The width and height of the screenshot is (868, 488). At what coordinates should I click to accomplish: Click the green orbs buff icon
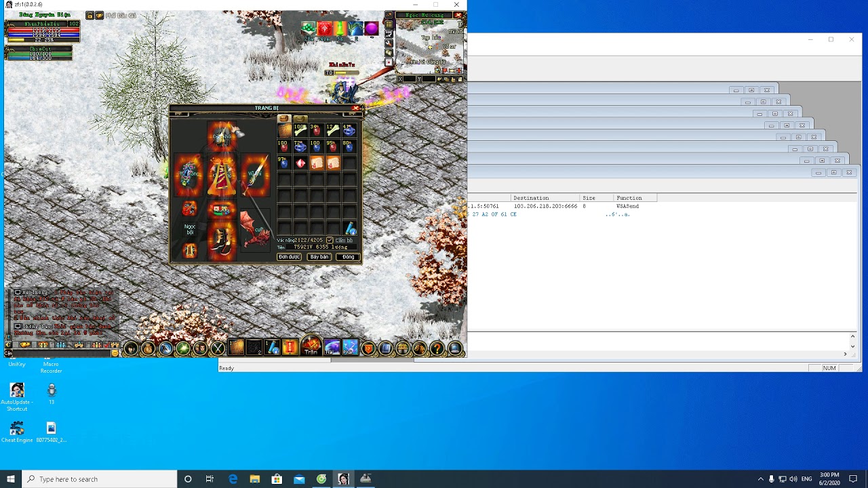309,28
